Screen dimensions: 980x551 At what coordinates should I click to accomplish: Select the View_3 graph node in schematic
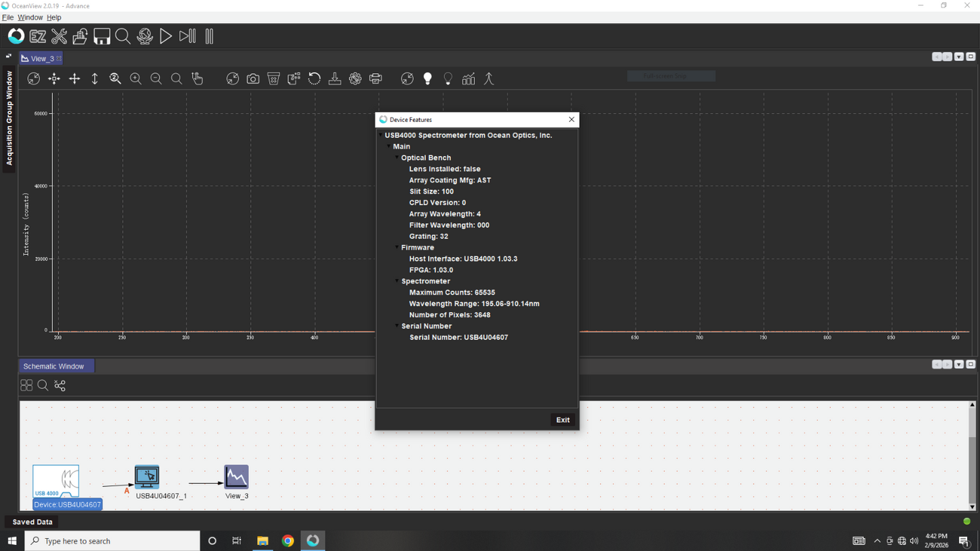pos(237,477)
